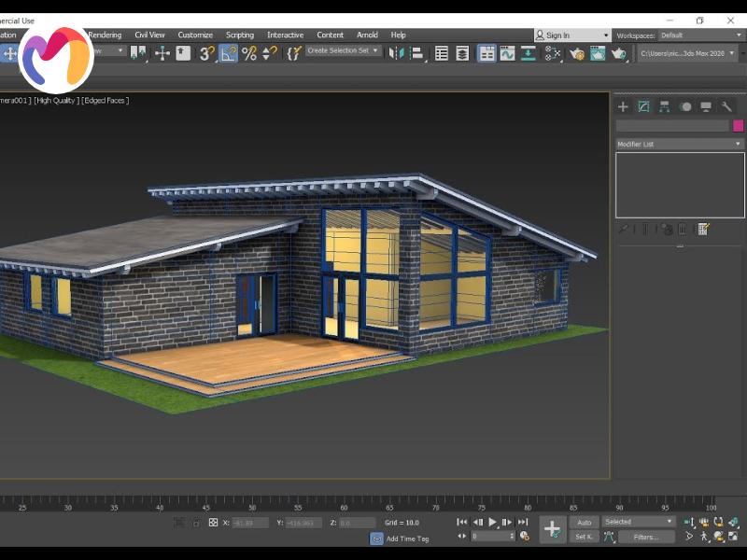Viewport: 747px width, 560px height.
Task: Open the Time Configuration icon
Action: pyautogui.click(x=524, y=536)
